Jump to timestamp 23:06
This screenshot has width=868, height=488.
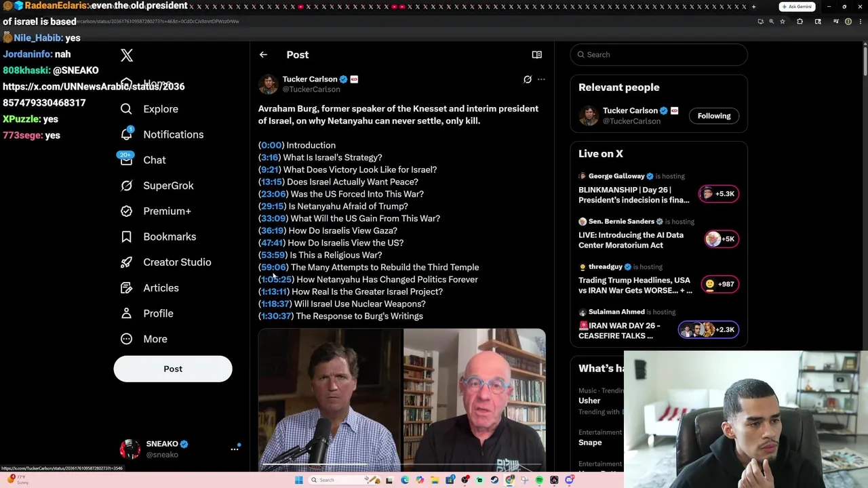[273, 194]
